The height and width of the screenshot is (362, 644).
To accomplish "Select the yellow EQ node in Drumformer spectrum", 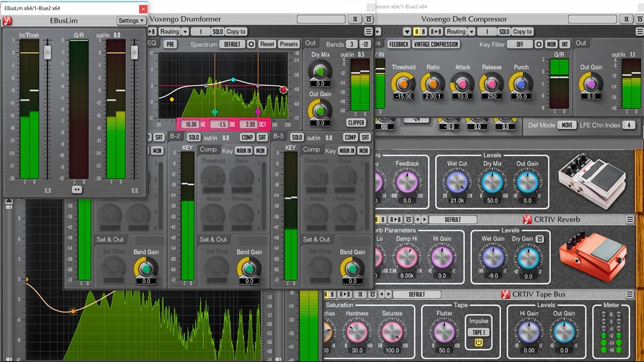I will 172,99.
